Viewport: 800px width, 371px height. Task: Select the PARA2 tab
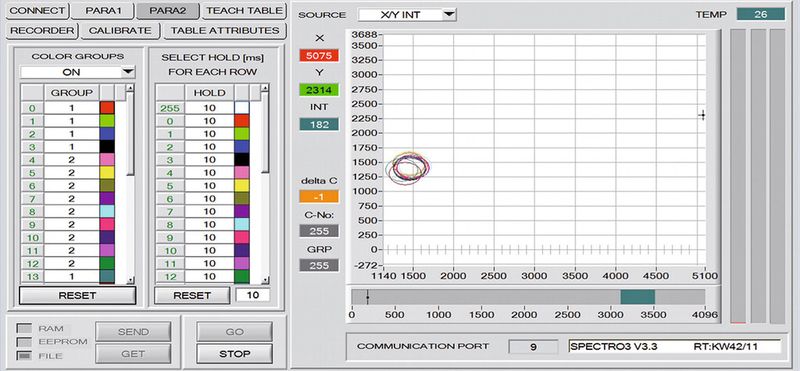167,11
